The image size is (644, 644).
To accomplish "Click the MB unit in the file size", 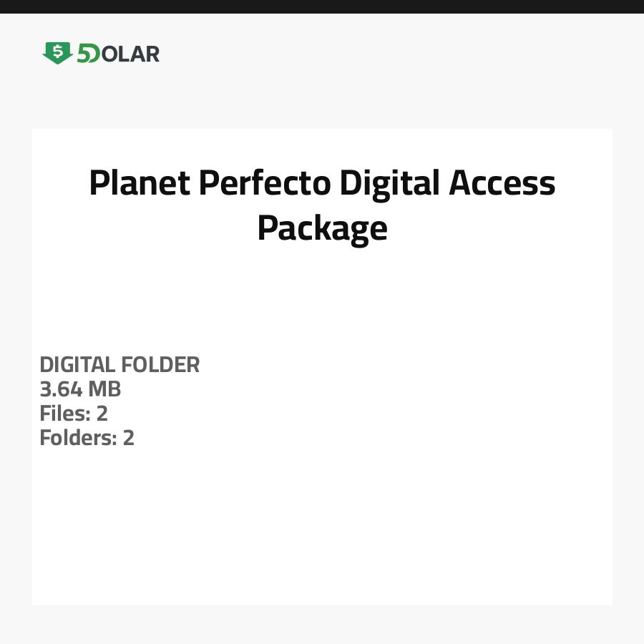I will click(x=104, y=389).
